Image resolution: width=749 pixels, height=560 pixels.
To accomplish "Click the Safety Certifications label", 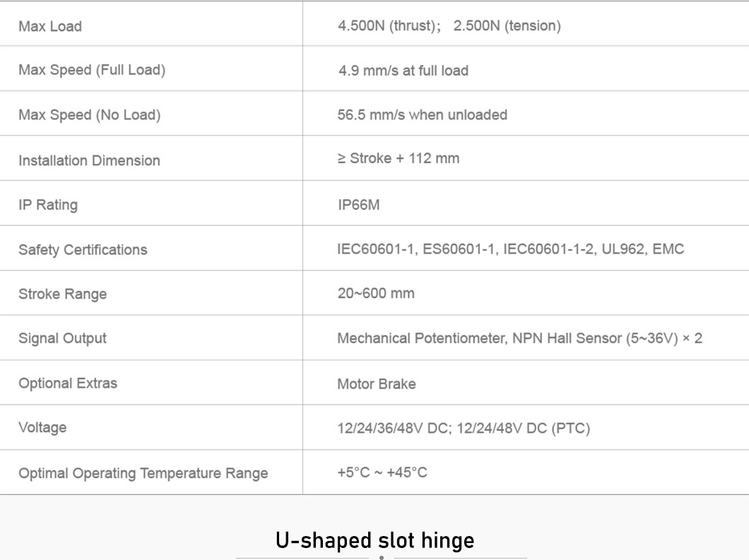I will (x=83, y=250).
